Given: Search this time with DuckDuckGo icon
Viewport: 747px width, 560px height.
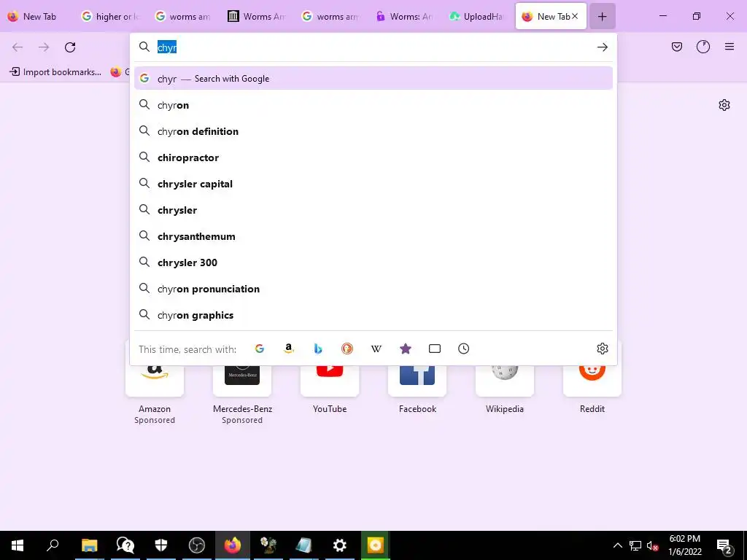Looking at the screenshot, I should click(347, 349).
